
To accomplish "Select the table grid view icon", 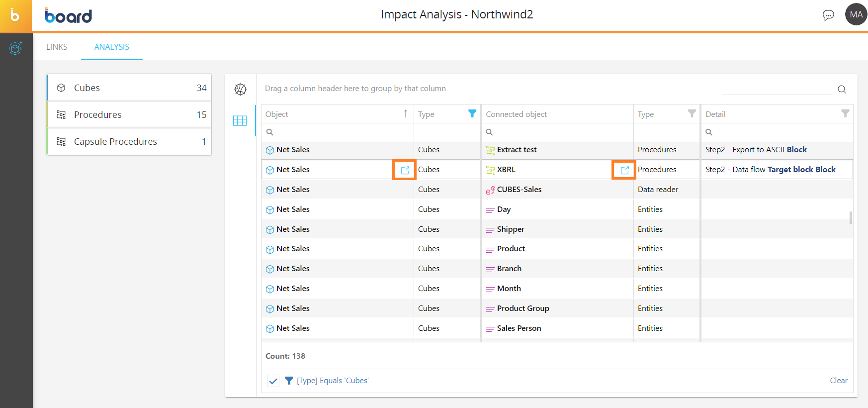I will coord(240,120).
